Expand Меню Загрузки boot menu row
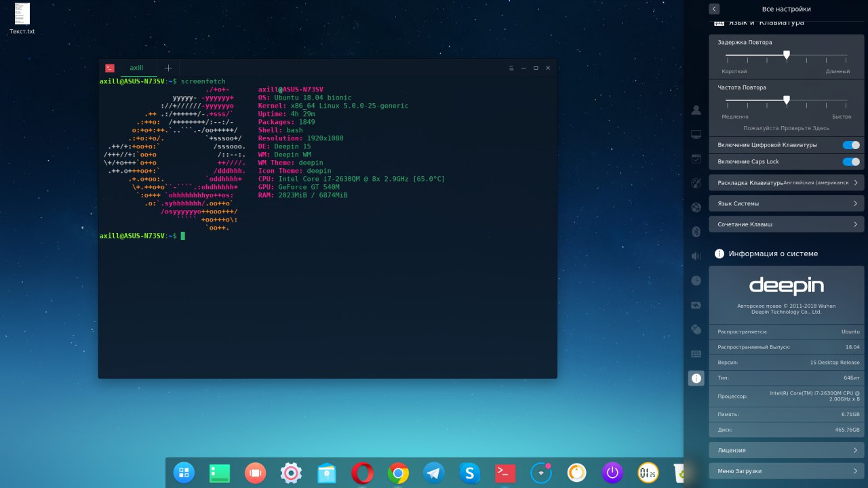 coord(787,471)
